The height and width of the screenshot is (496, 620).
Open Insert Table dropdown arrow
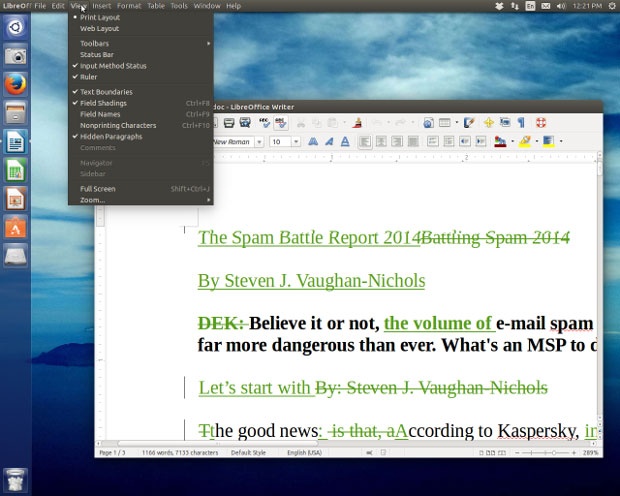457,123
